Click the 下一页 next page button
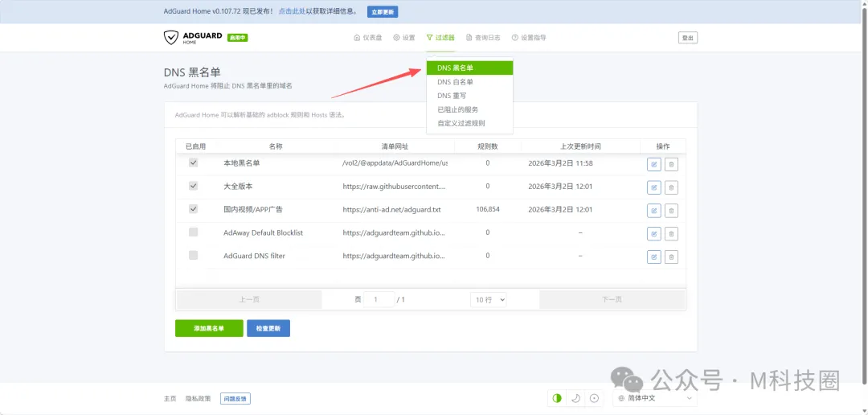This screenshot has width=868, height=415. pyautogui.click(x=612, y=299)
